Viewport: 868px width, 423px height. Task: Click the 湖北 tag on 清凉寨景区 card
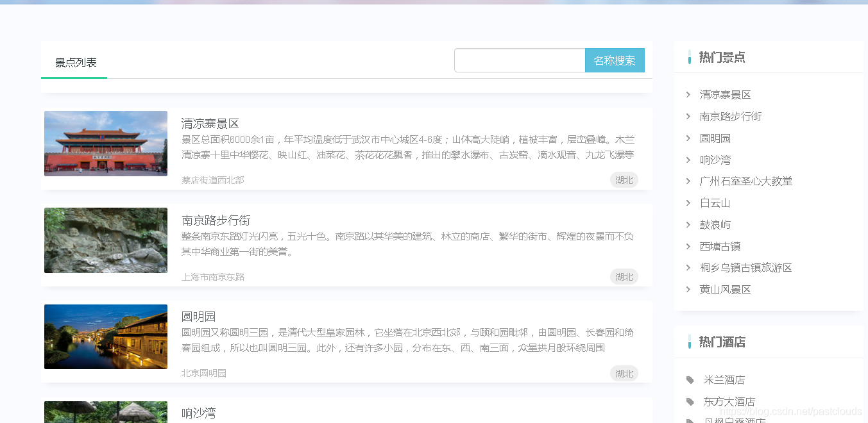click(624, 180)
